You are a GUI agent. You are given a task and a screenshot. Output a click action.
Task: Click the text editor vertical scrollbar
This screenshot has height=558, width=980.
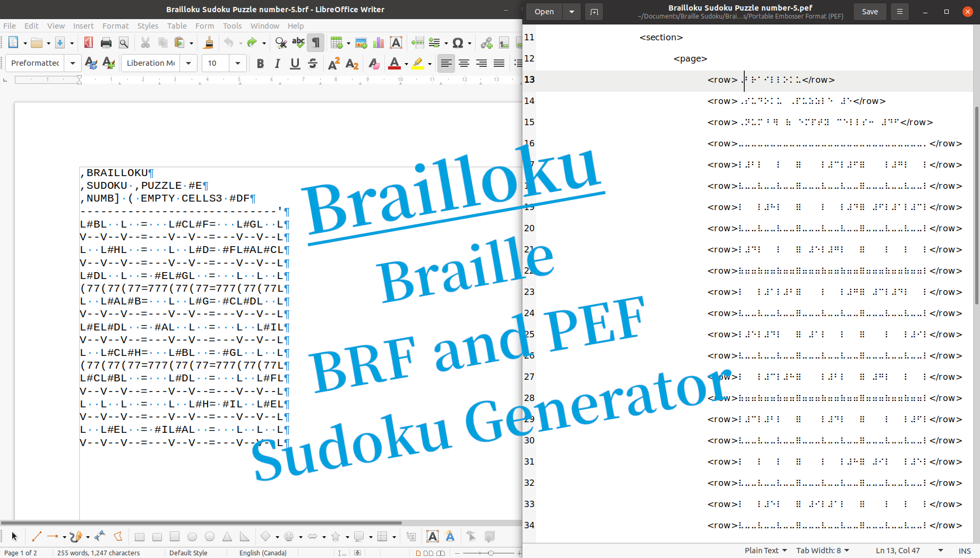click(976, 206)
